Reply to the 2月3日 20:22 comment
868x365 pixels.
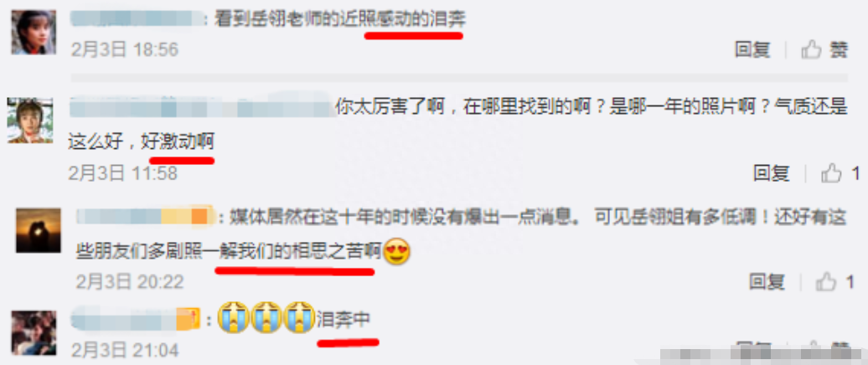[x=767, y=281]
